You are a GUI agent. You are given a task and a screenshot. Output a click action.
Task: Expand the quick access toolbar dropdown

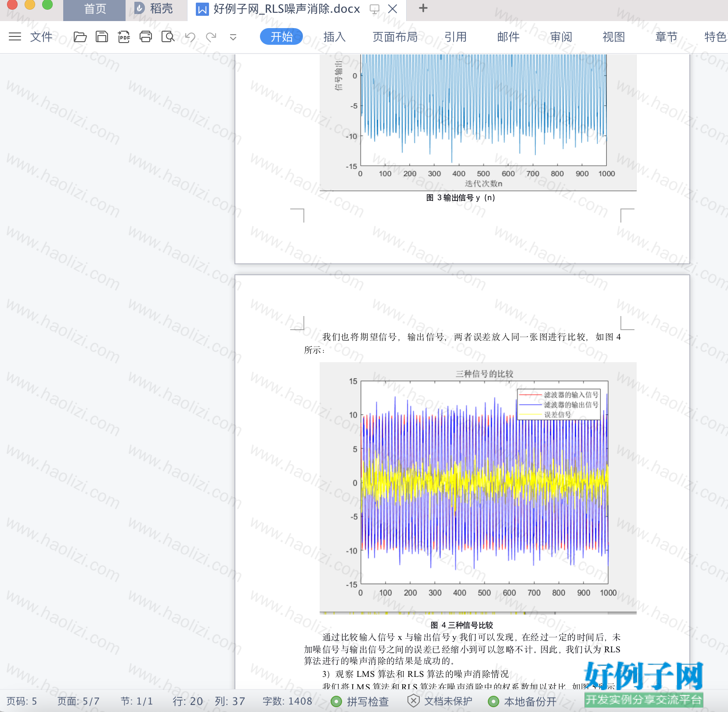[x=233, y=37]
